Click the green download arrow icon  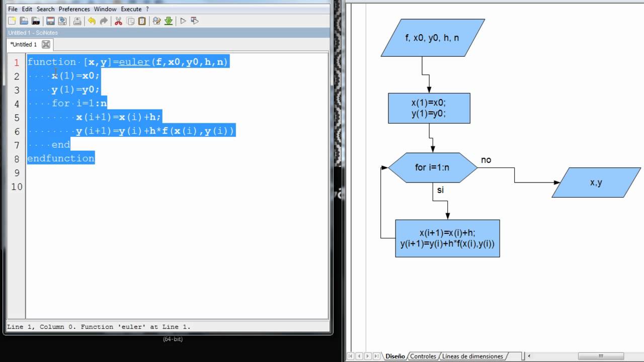click(x=169, y=21)
